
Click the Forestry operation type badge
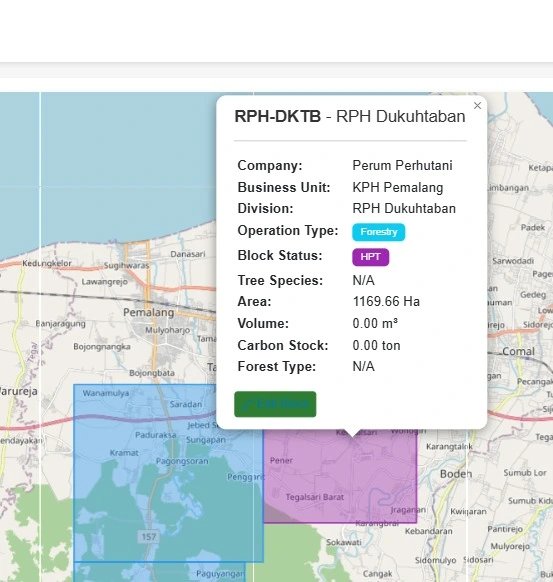coord(379,232)
